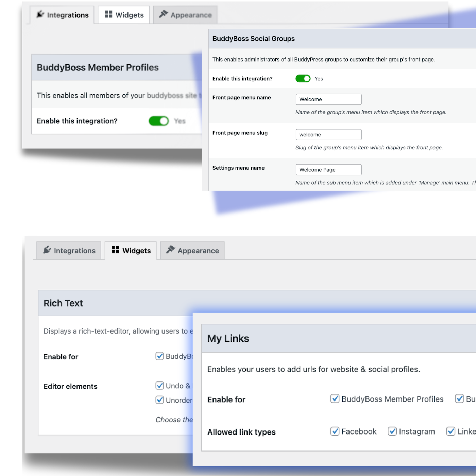Screen dimensions: 476x476
Task: Click 'Enables your users to add urls' description
Action: pyautogui.click(x=314, y=369)
